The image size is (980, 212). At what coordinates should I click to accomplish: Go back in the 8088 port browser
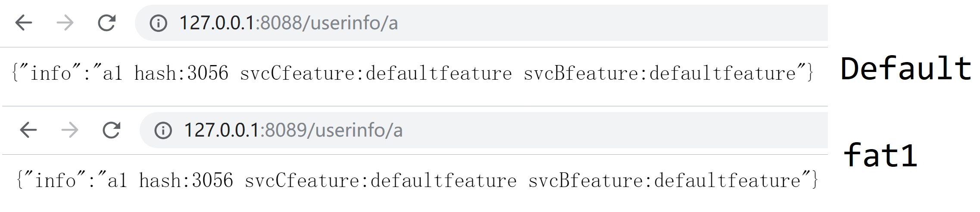[24, 23]
